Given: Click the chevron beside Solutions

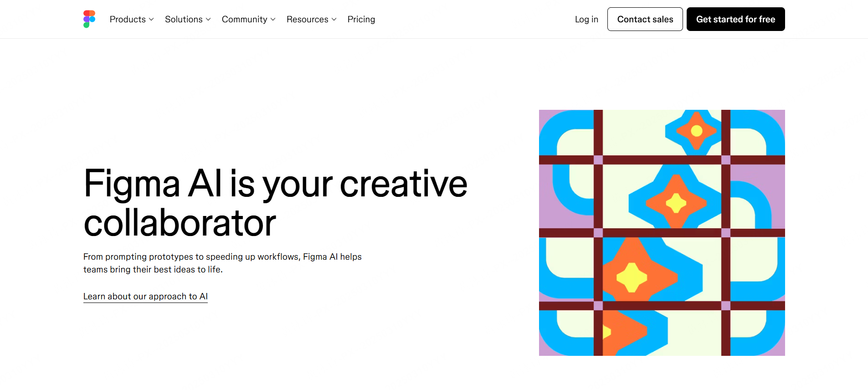Looking at the screenshot, I should pos(208,20).
